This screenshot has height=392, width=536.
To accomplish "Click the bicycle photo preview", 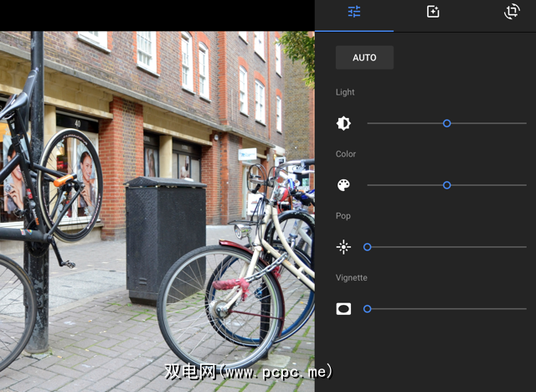I will point(157,209).
